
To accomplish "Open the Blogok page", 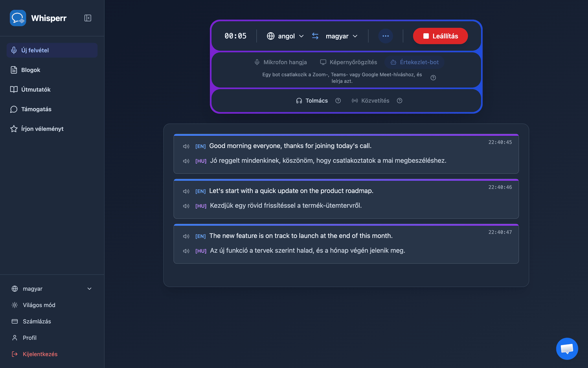I will [52, 70].
